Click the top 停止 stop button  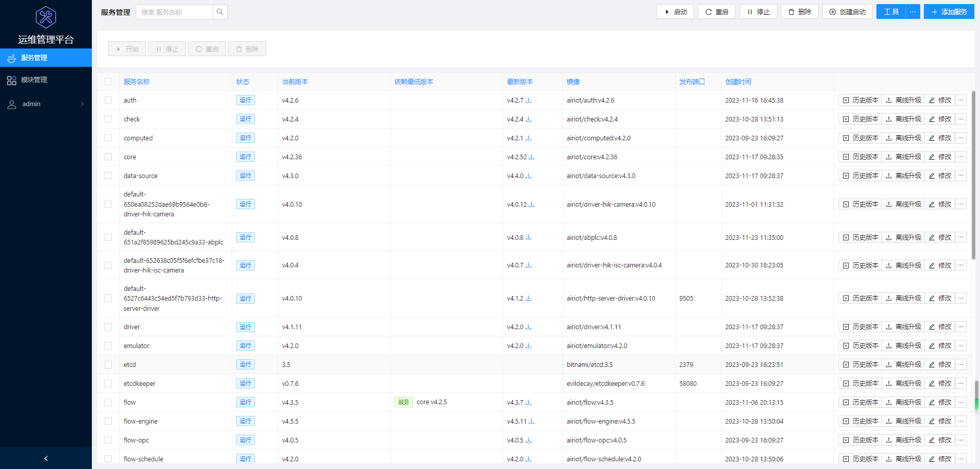[758, 12]
